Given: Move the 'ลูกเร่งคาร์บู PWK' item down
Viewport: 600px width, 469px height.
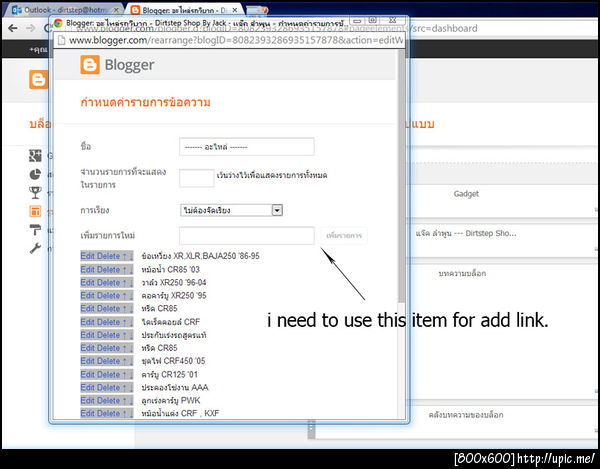Looking at the screenshot, I should (131, 401).
